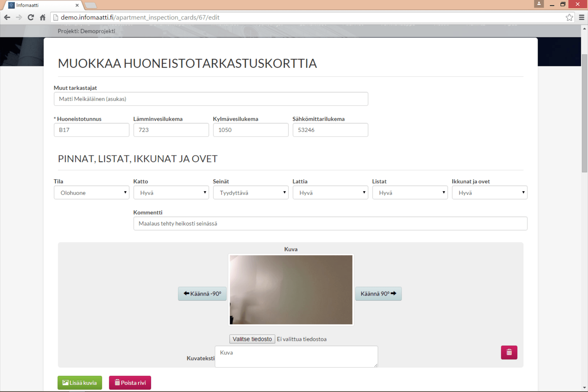Click the Sähkömittarilukema field with 53246
Viewport: 588px width, 392px height.
click(x=330, y=130)
